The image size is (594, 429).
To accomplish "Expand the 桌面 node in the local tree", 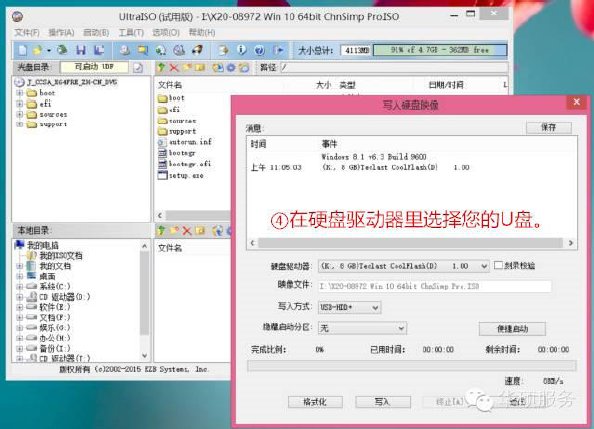I will pyautogui.click(x=20, y=276).
